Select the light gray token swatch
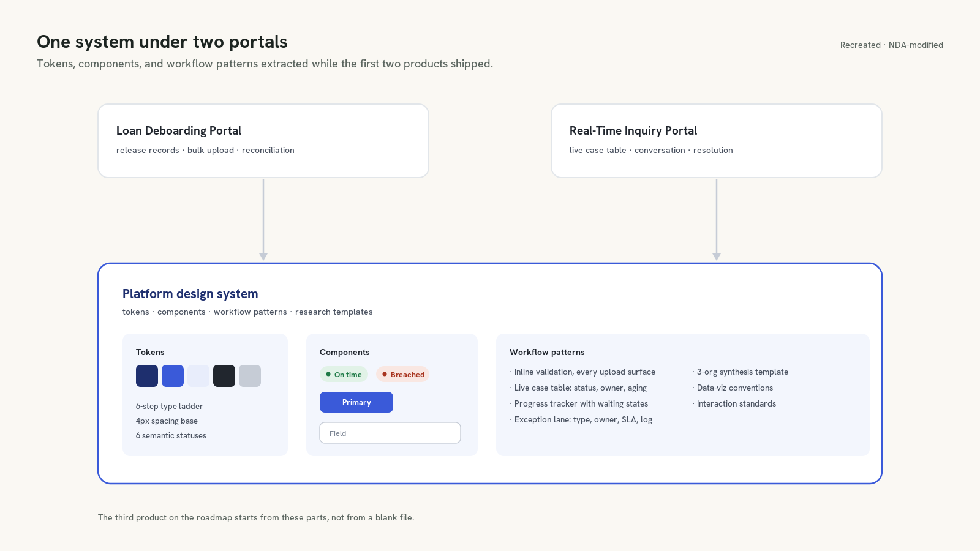 point(250,376)
